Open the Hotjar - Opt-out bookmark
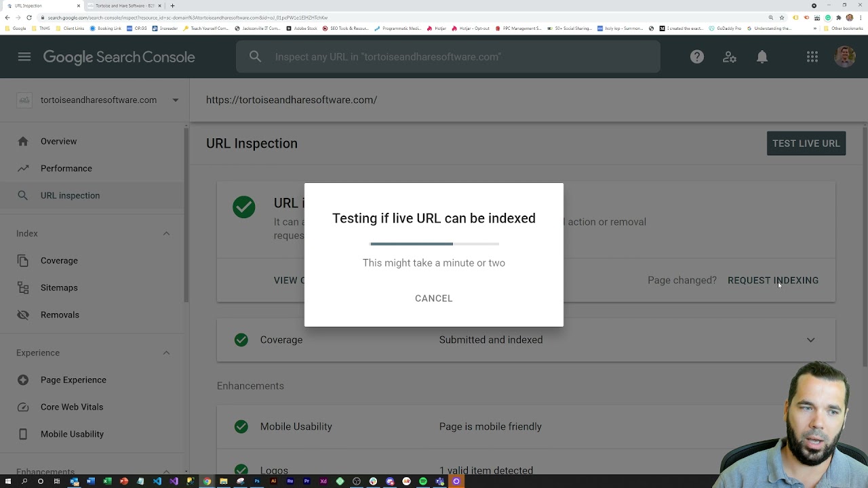The width and height of the screenshot is (868, 488). click(x=471, y=28)
